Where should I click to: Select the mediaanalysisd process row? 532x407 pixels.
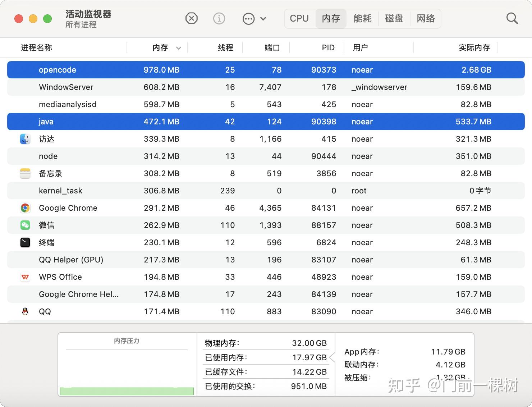coord(266,104)
